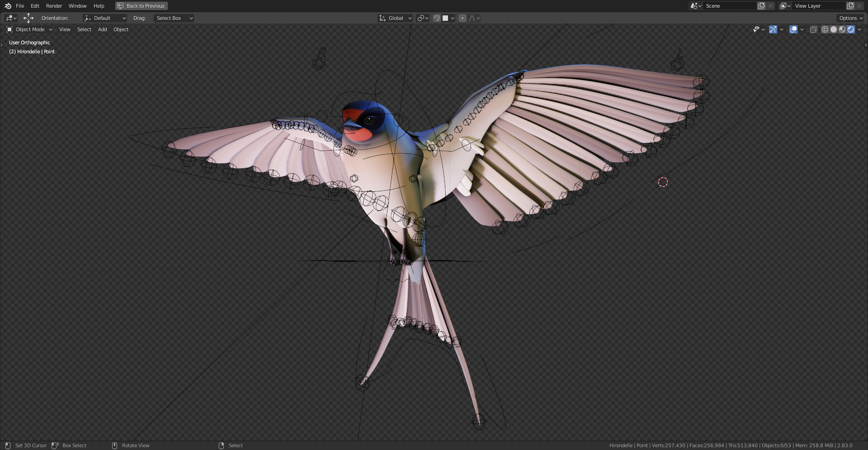868x450 pixels.
Task: Click the Set 3D Cursor mouse icon in the status bar
Action: [8, 445]
